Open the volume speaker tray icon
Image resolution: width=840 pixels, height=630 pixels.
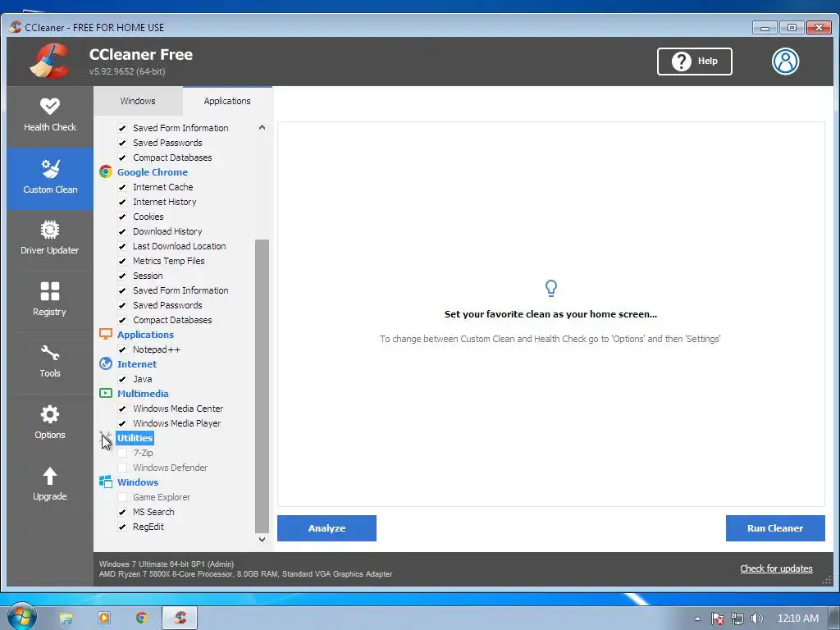(x=756, y=619)
